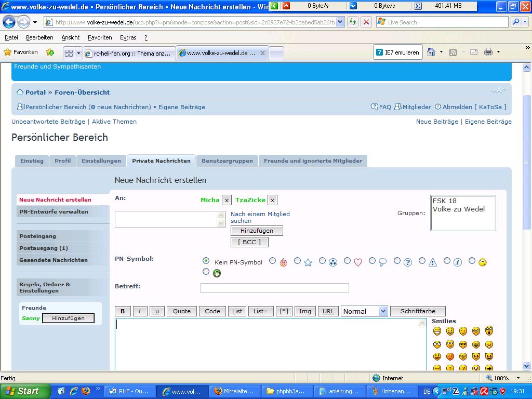Insert the red angry smiley
The image size is (532, 399).
[450, 356]
